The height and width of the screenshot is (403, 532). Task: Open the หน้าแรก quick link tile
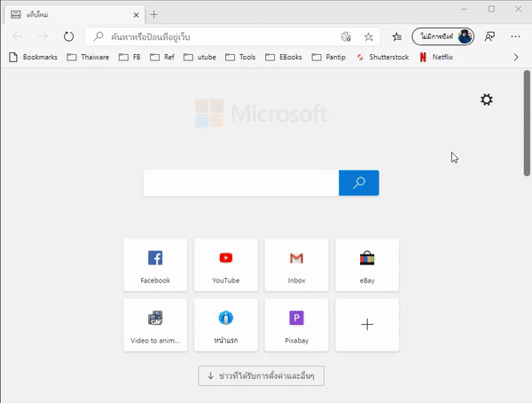pyautogui.click(x=226, y=325)
